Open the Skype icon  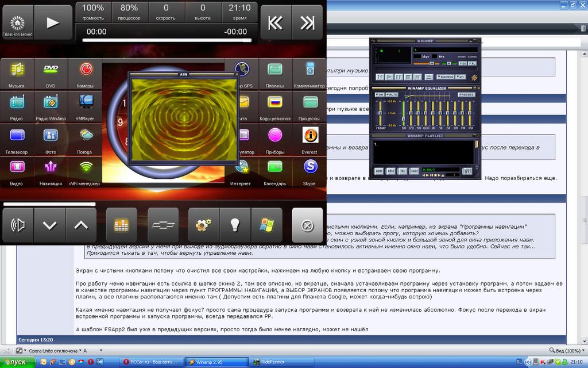[x=310, y=171]
